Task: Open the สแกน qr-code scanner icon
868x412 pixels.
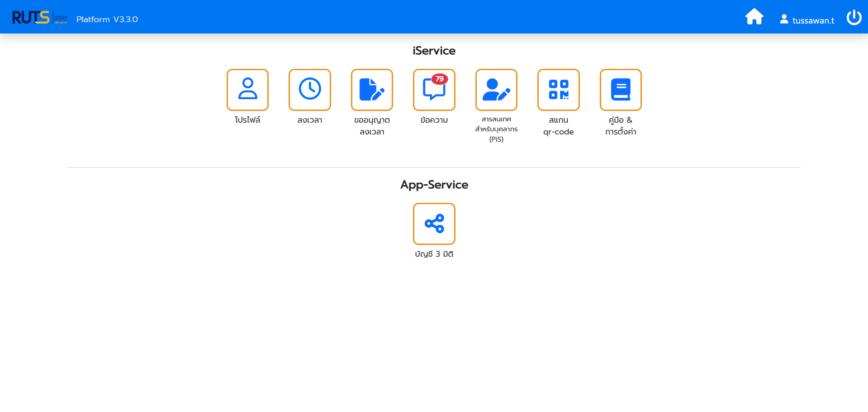Action: click(558, 90)
